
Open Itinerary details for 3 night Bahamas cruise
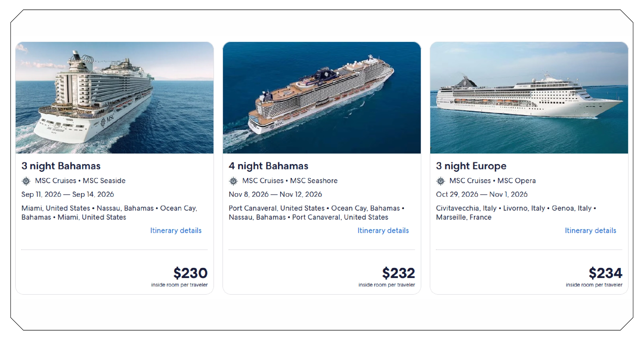pos(176,231)
